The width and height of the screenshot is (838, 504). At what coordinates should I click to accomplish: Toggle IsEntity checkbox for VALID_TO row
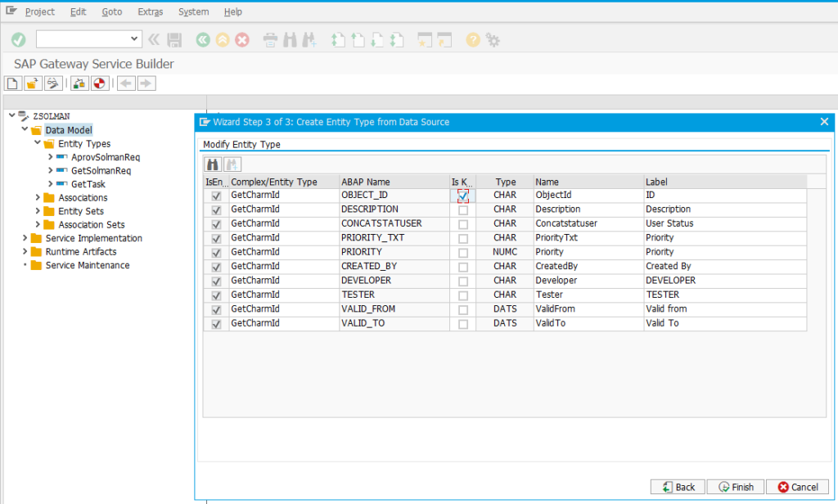pos(216,325)
